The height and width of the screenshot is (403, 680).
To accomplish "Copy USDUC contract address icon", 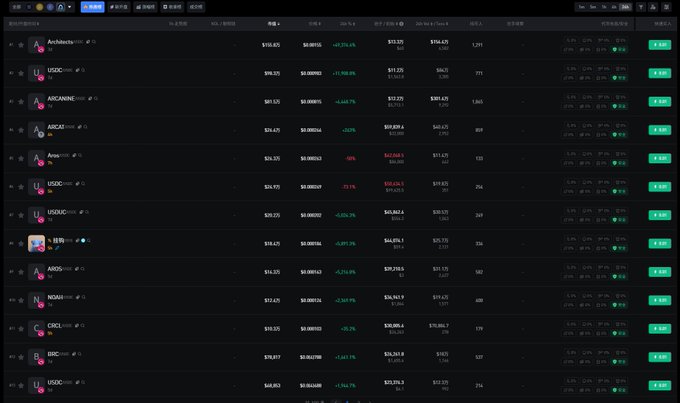I will 81,212.
